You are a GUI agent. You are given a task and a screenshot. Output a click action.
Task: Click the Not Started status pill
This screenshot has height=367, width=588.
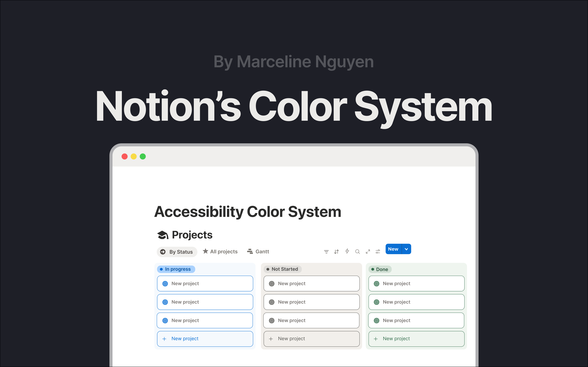coord(282,269)
